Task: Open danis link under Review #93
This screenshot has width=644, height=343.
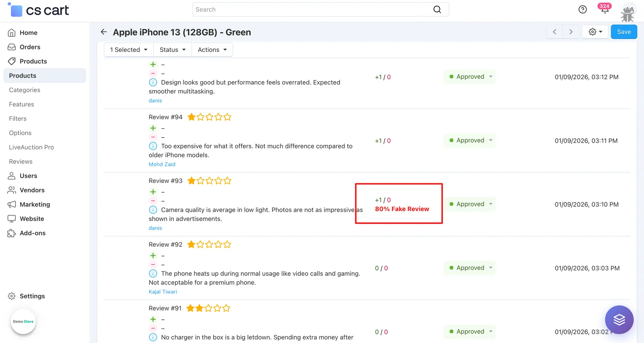Action: [x=155, y=228]
